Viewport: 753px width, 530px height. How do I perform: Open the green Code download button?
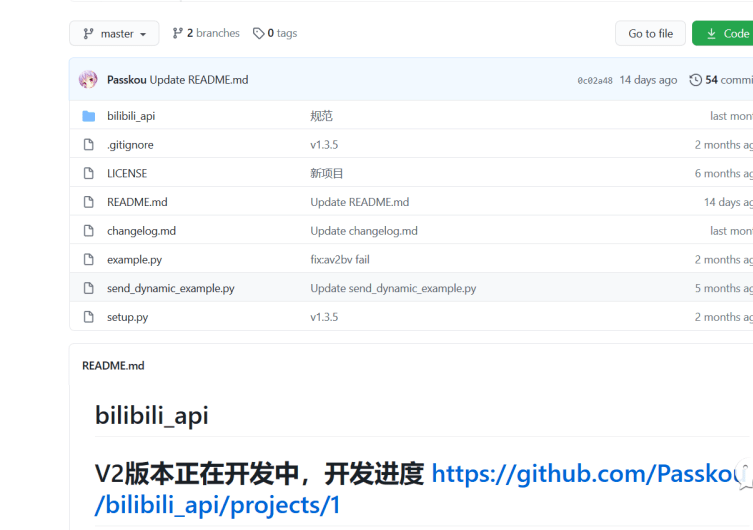coord(723,34)
